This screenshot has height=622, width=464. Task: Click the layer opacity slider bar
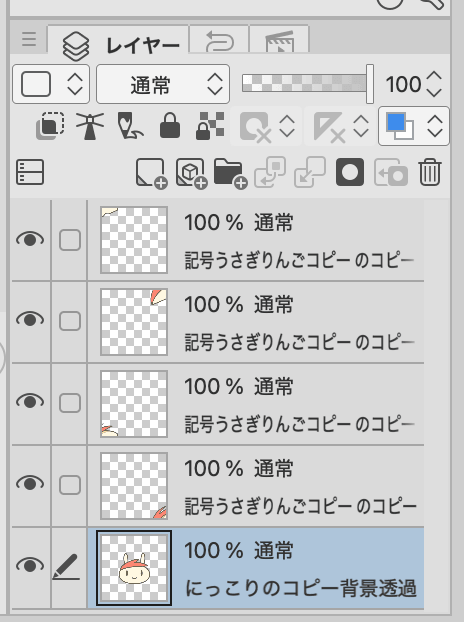tap(307, 84)
